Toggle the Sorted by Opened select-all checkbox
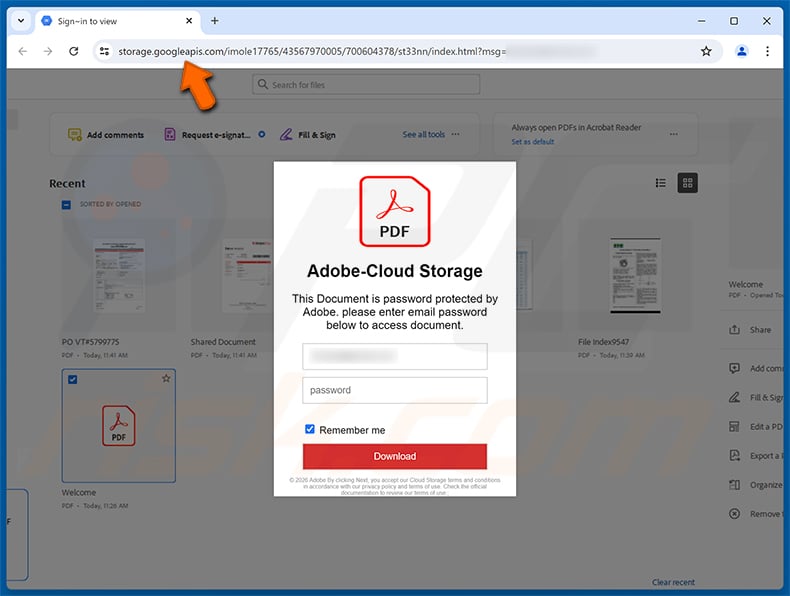Image resolution: width=790 pixels, height=596 pixels. (x=66, y=205)
